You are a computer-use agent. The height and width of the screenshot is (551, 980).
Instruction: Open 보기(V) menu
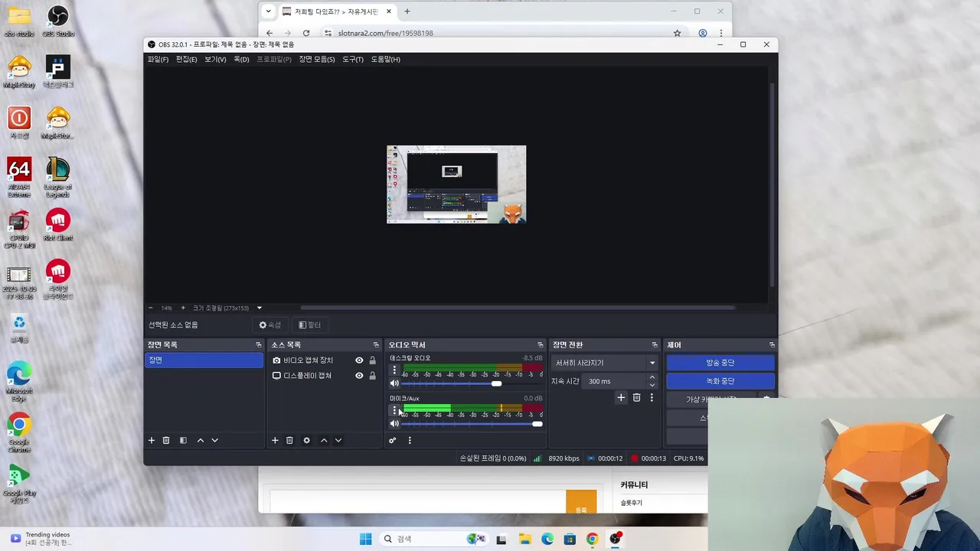click(x=215, y=59)
